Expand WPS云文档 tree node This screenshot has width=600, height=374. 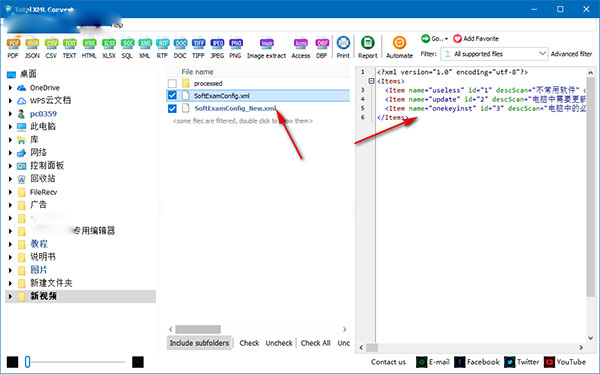point(10,101)
